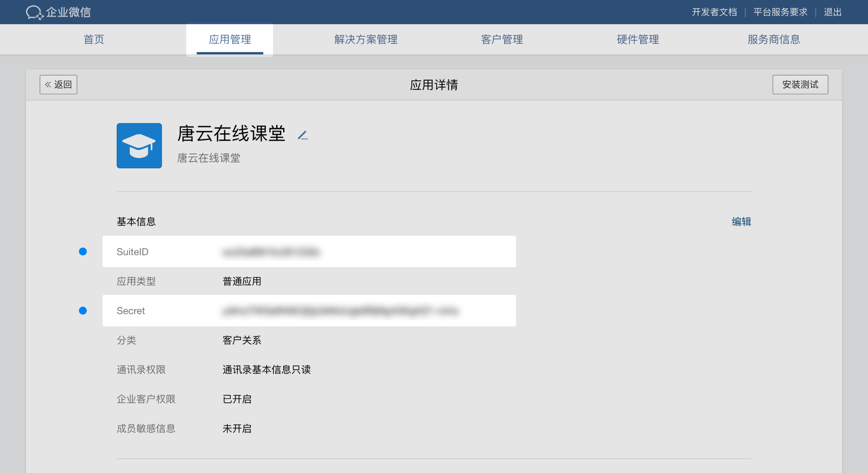The height and width of the screenshot is (473, 868).
Task: Click the 成员敏感信息 label
Action: point(146,428)
